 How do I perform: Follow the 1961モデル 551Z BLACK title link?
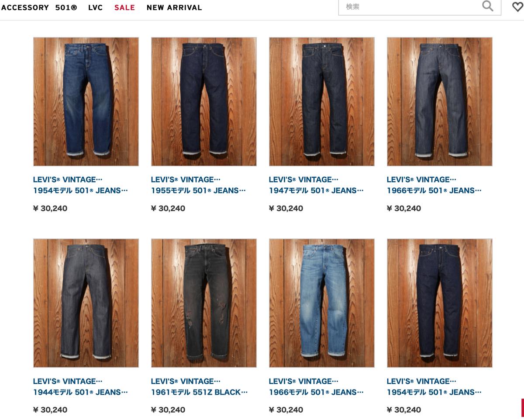pyautogui.click(x=199, y=387)
